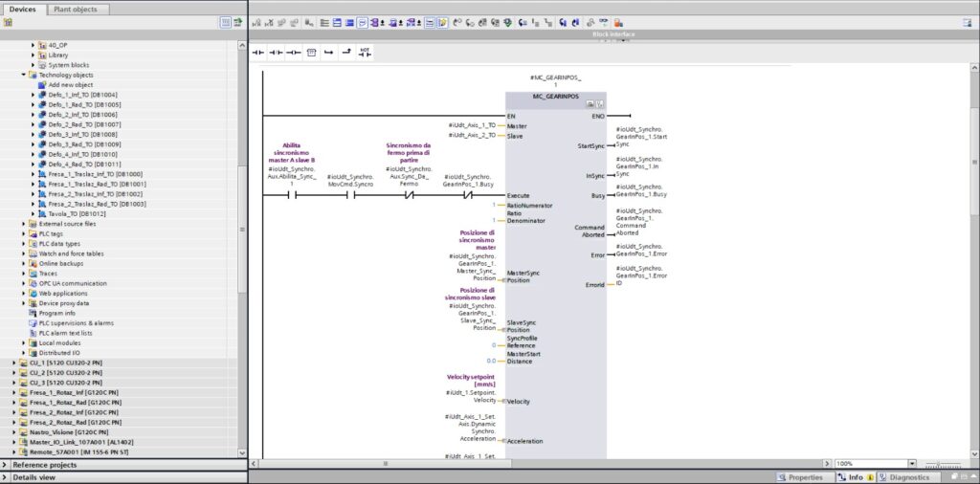Expand Defo_1_Inf_TO [DB1004]

click(33, 95)
